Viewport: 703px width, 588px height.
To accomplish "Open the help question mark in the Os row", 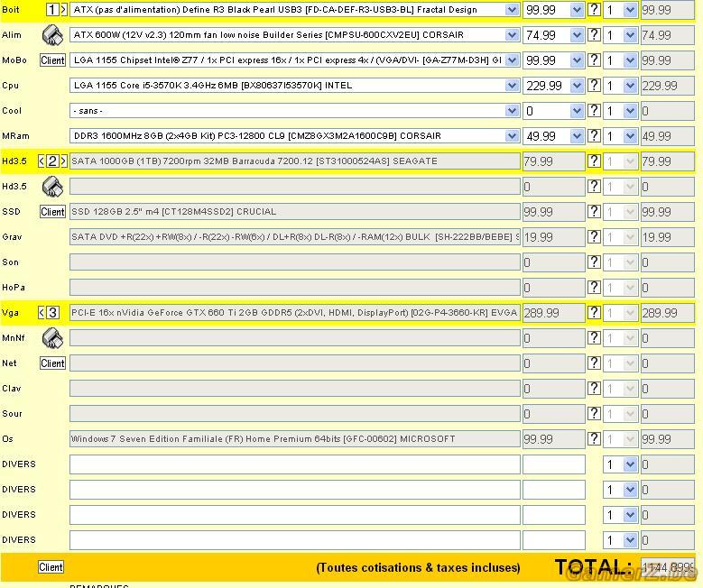I will click(594, 438).
